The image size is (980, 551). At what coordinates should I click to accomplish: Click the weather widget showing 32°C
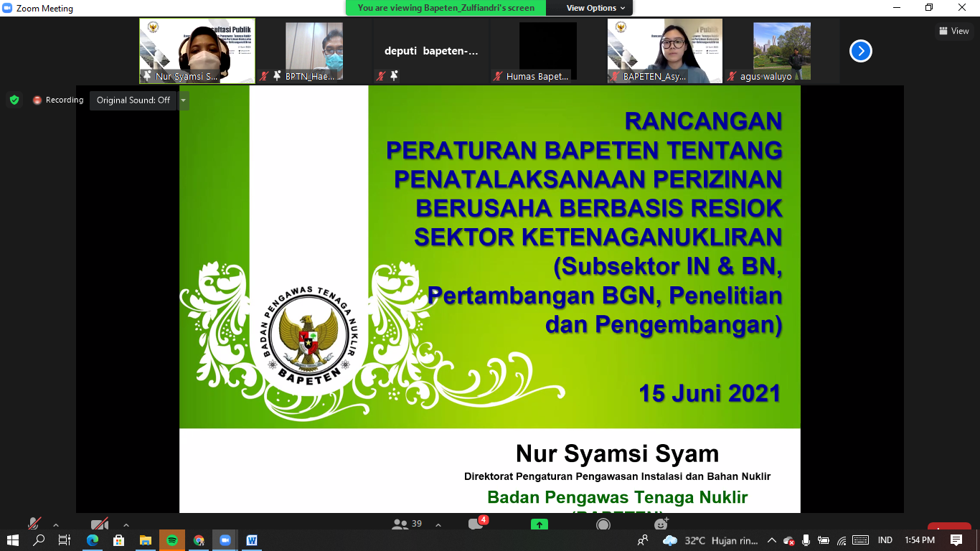[x=710, y=540]
